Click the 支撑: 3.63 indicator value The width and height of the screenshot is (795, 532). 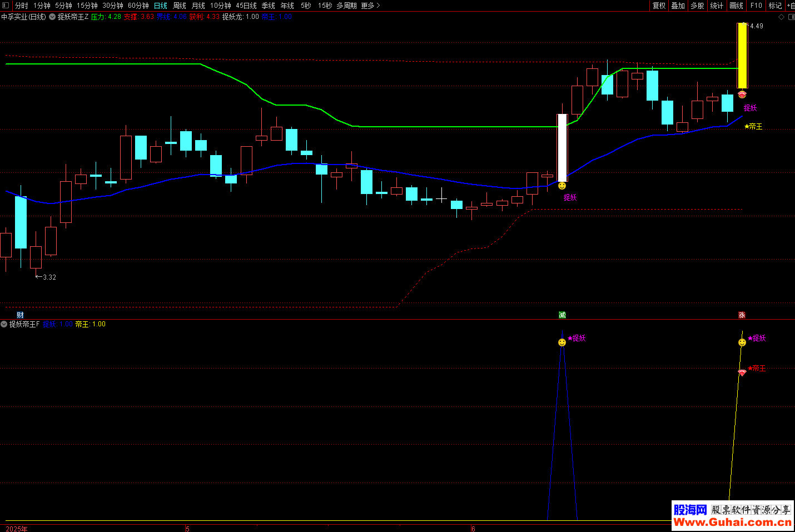tap(139, 17)
